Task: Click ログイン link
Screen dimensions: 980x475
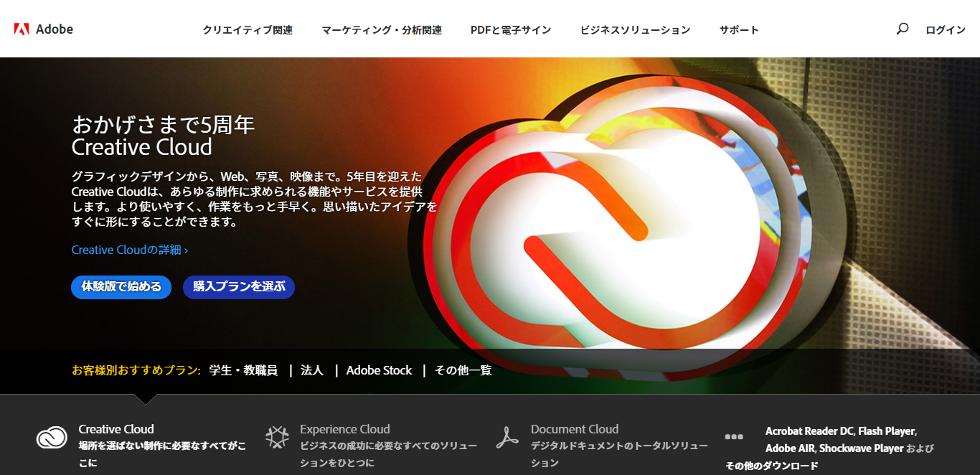Action: (946, 30)
